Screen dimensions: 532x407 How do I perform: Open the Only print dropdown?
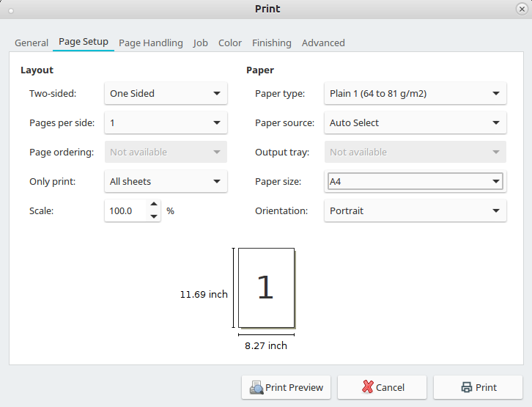point(166,181)
